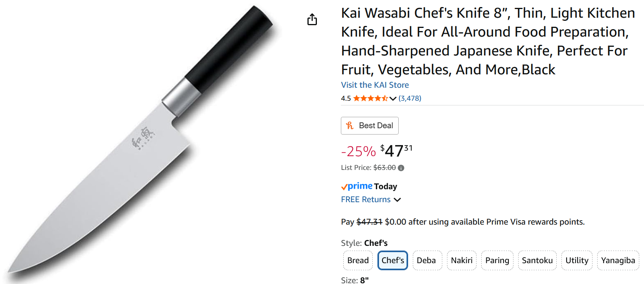Select the Chef's style option
This screenshot has height=284, width=644.
393,260
